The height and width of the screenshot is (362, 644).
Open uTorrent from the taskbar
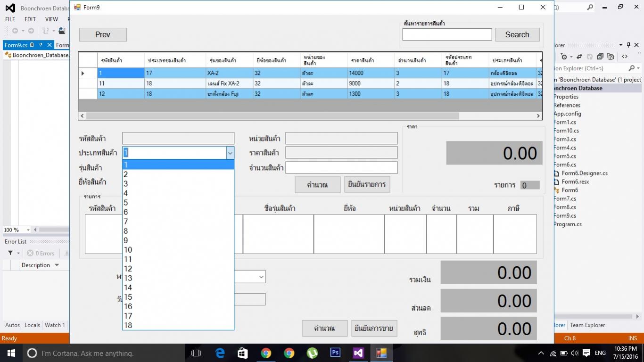pyautogui.click(x=312, y=353)
